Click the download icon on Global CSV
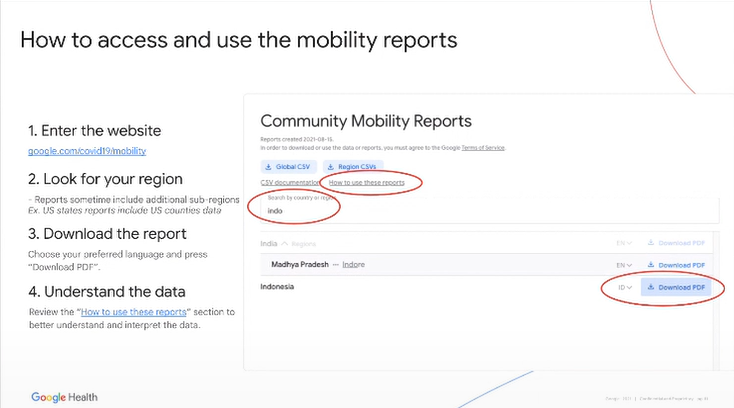This screenshot has height=408, width=734. pos(268,167)
